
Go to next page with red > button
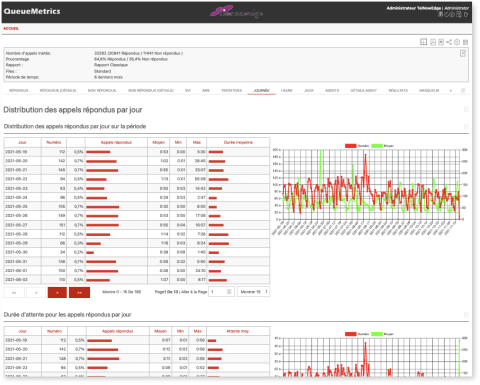pyautogui.click(x=57, y=292)
